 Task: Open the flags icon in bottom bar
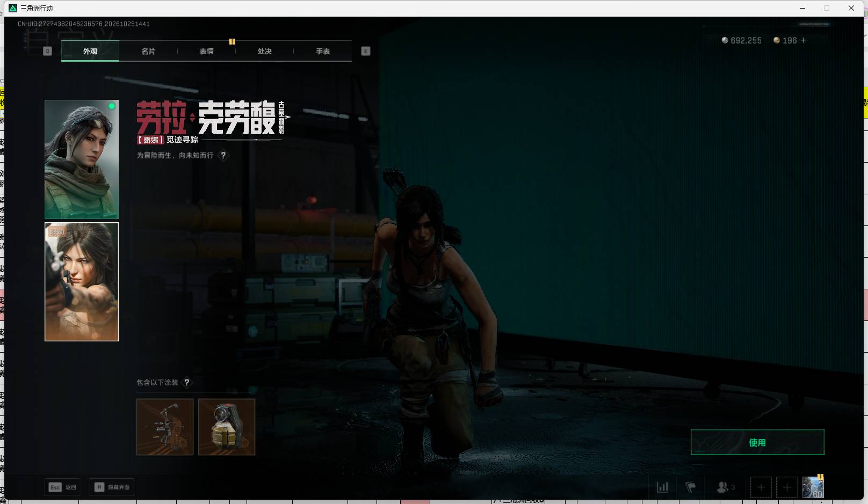tap(691, 487)
